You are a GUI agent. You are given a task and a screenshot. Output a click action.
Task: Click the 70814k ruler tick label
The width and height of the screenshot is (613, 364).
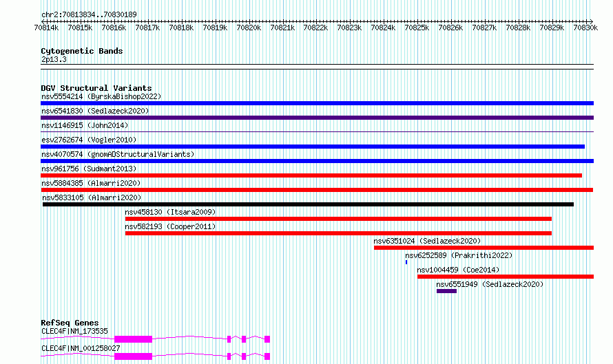click(x=47, y=28)
